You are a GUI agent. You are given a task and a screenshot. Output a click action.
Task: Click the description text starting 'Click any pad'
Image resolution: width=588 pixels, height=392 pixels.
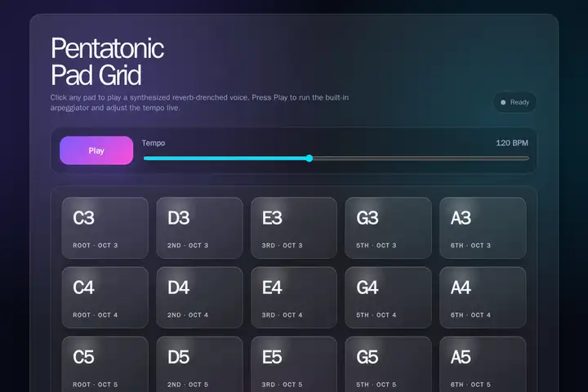click(x=199, y=102)
